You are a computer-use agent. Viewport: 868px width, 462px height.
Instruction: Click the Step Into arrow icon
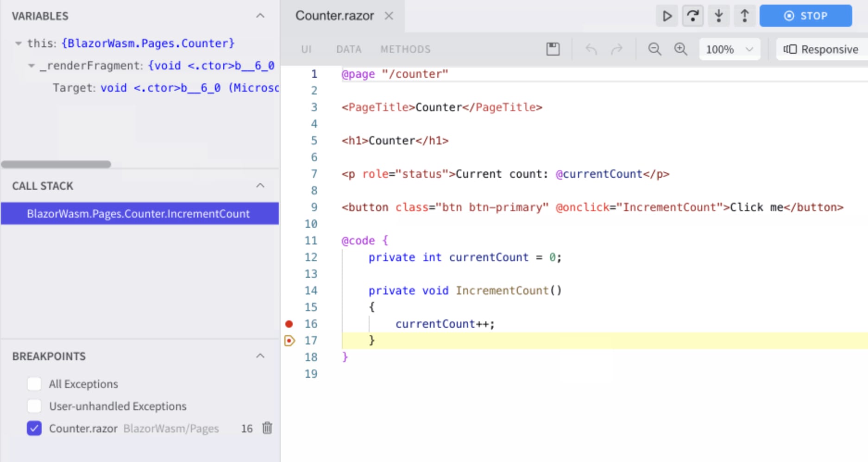tap(718, 16)
